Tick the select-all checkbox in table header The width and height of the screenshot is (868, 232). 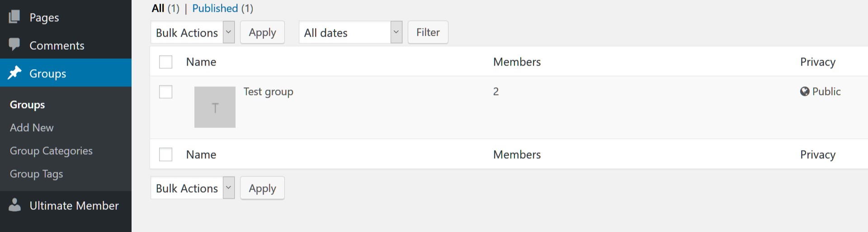click(165, 62)
